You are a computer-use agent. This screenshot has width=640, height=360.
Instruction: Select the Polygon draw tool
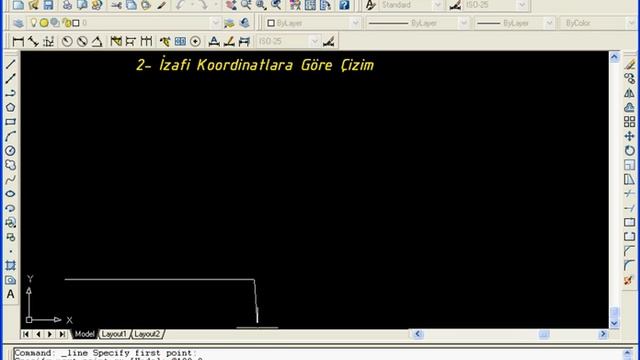[11, 107]
